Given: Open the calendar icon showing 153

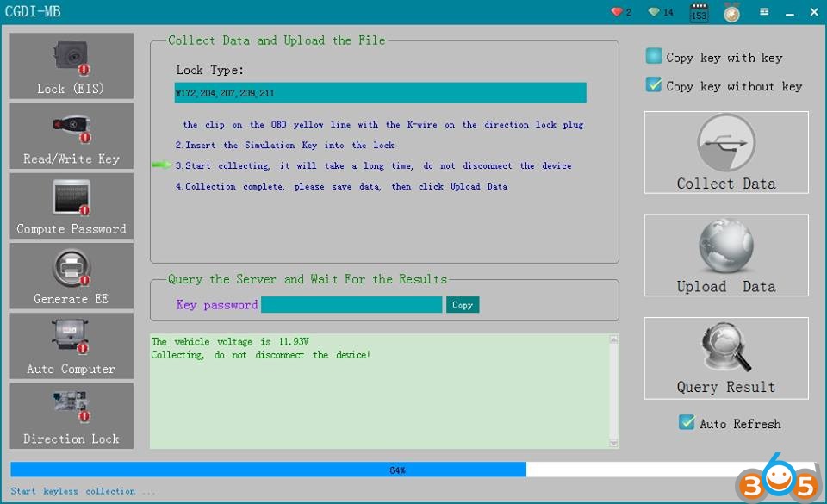Looking at the screenshot, I should click(699, 13).
